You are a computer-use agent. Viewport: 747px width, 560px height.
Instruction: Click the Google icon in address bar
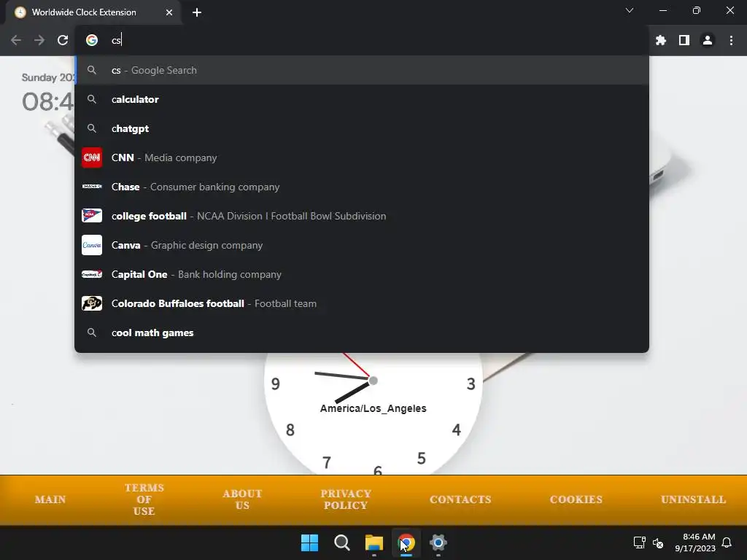(92, 41)
